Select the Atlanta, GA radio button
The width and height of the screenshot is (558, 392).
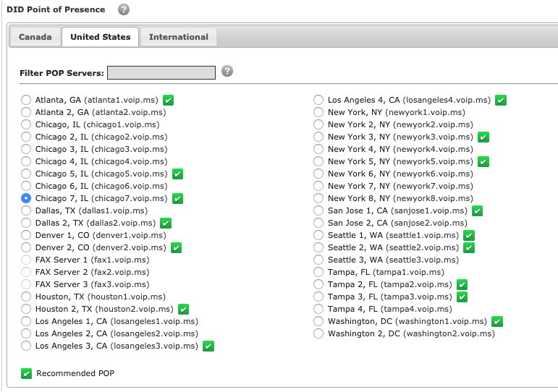[26, 100]
